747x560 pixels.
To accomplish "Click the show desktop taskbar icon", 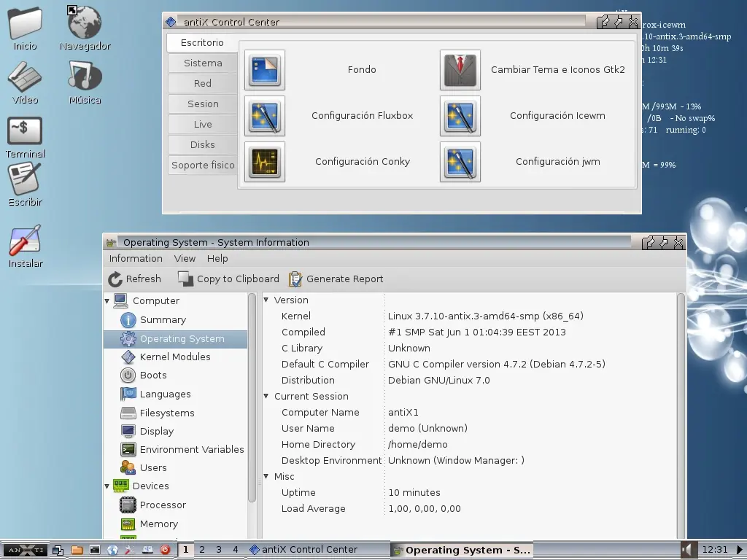I will click(58, 550).
